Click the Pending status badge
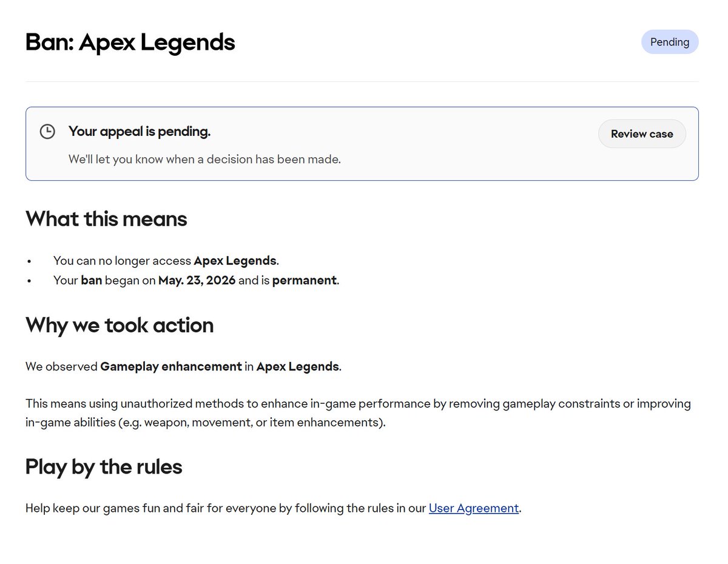The height and width of the screenshot is (564, 728). 670,42
